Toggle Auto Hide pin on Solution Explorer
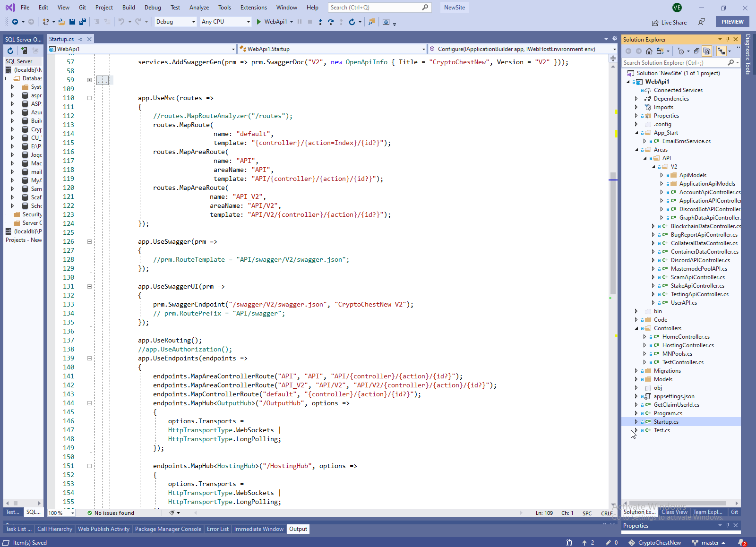 click(x=728, y=39)
